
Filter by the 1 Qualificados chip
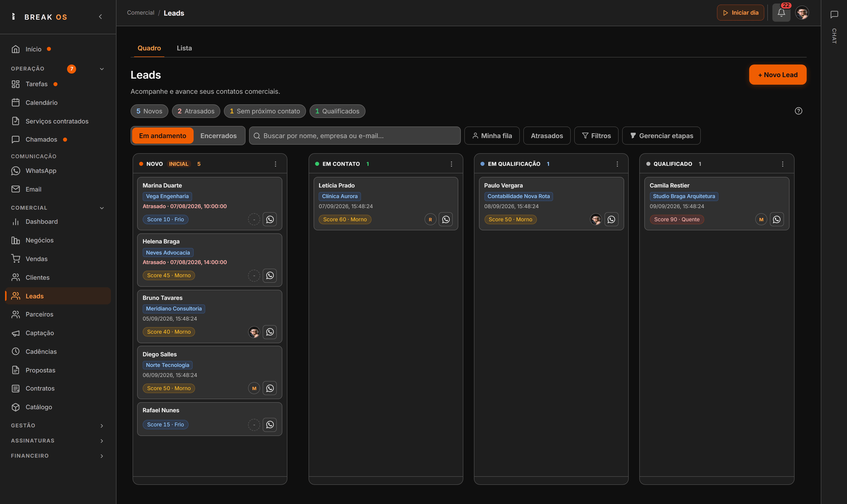(337, 111)
